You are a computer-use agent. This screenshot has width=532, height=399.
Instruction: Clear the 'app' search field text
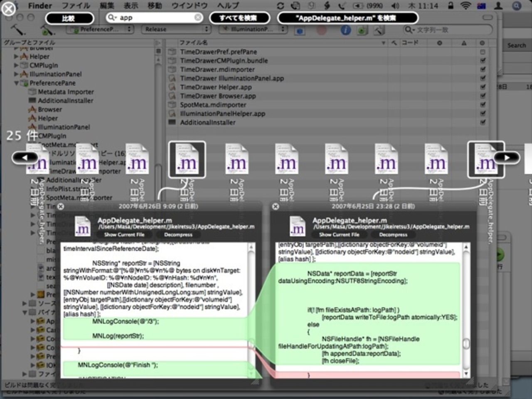click(198, 17)
